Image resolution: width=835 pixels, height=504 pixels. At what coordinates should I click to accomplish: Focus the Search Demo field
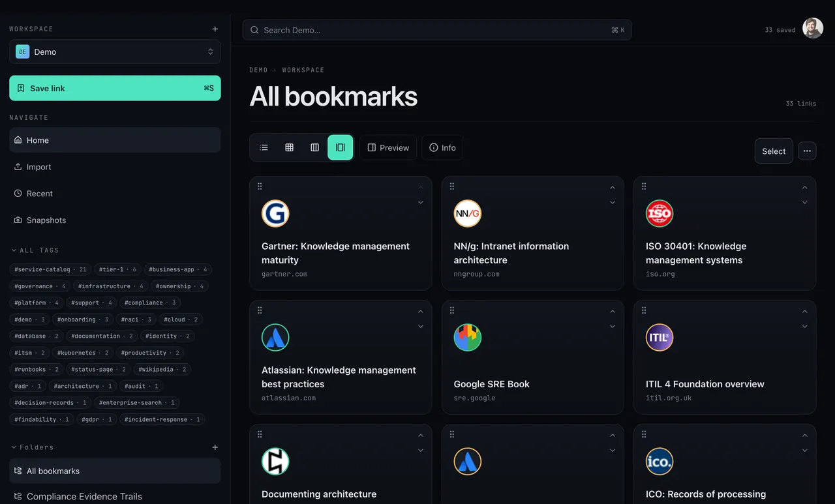[x=437, y=30]
